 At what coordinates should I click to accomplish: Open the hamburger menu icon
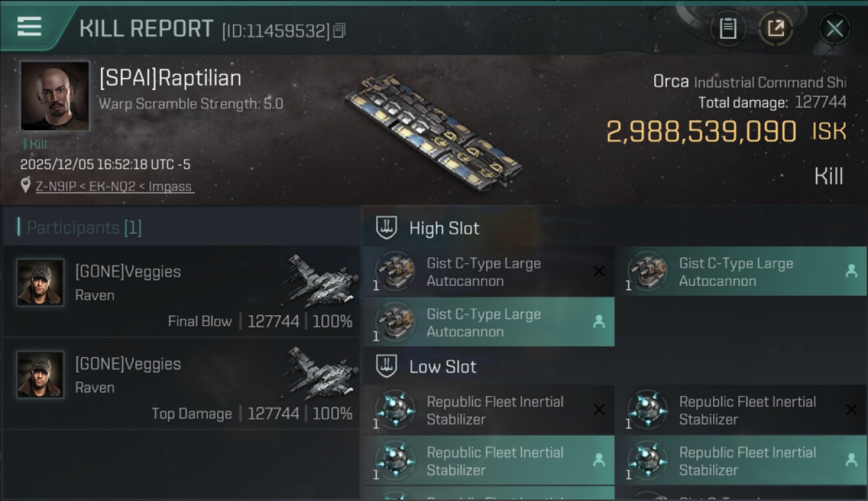coord(29,27)
